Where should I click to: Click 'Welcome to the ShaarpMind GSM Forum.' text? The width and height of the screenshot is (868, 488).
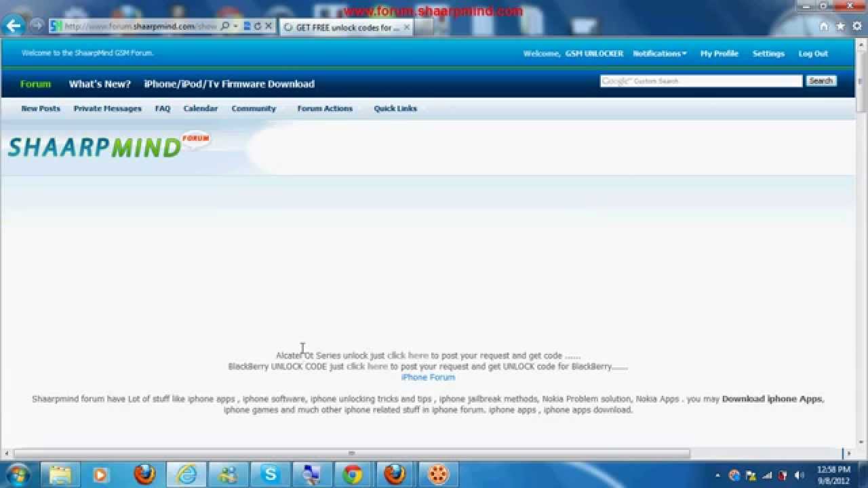[x=87, y=53]
